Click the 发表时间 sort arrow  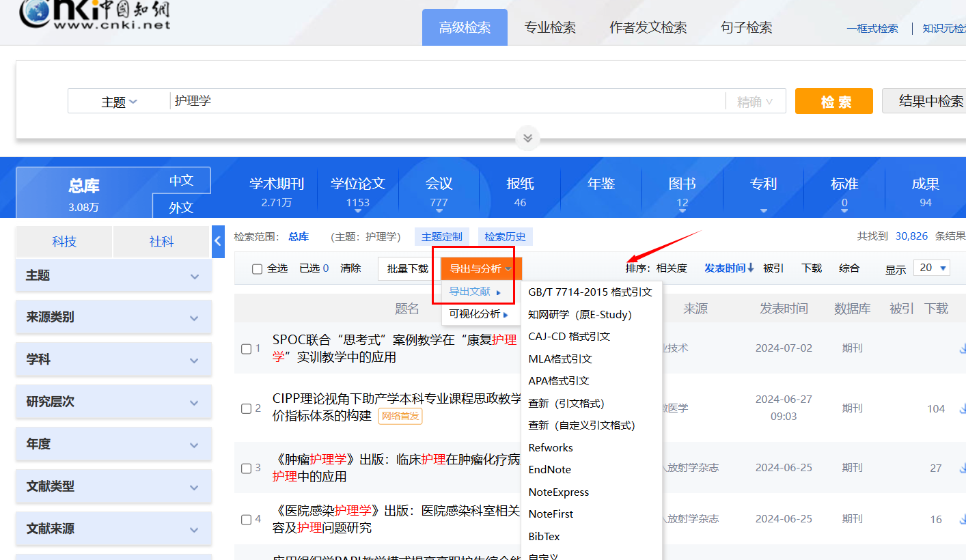(751, 268)
